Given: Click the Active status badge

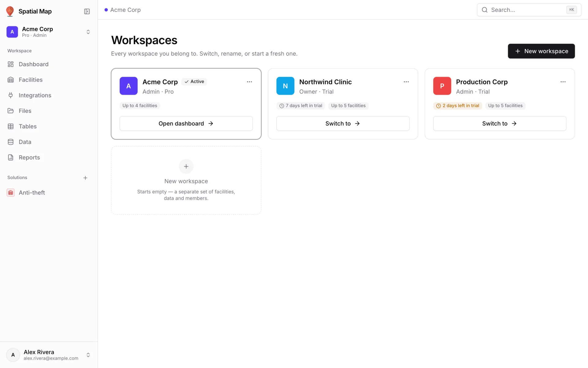Looking at the screenshot, I should pyautogui.click(x=194, y=82).
